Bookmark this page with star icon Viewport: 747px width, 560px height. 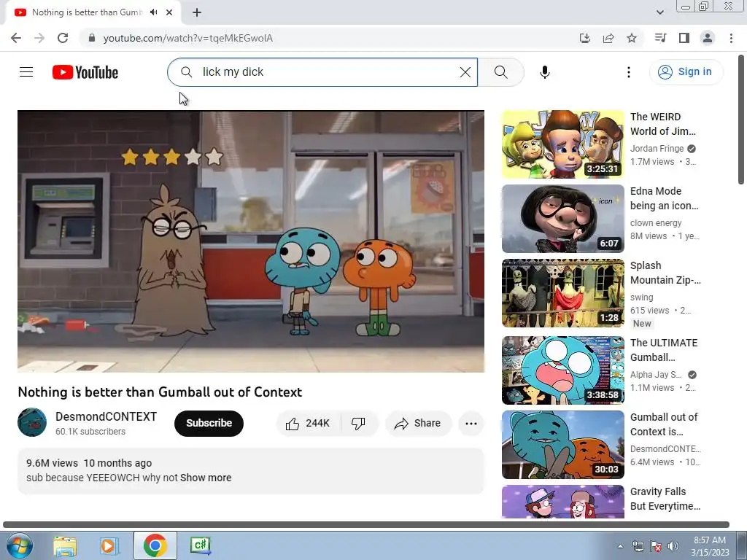click(632, 38)
